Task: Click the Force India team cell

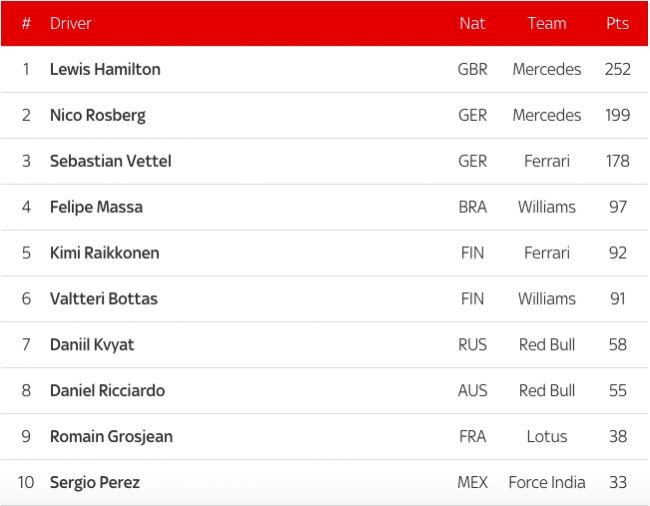Action: 546,483
